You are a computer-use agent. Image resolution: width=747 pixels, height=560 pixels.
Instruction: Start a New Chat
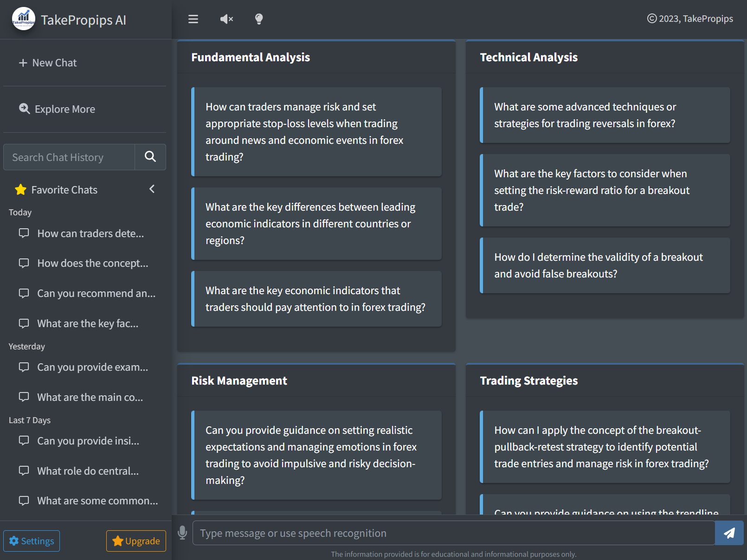click(47, 63)
